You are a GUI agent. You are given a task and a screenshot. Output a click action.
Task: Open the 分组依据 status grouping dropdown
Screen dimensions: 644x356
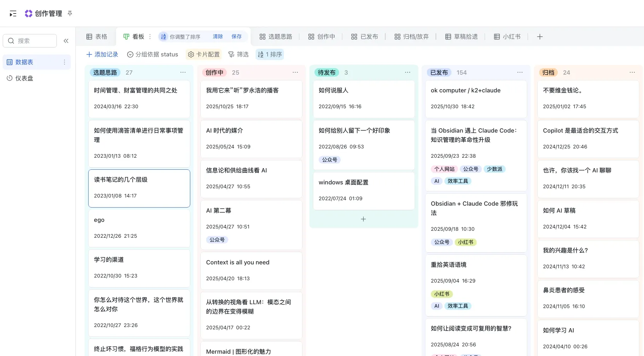pyautogui.click(x=153, y=55)
